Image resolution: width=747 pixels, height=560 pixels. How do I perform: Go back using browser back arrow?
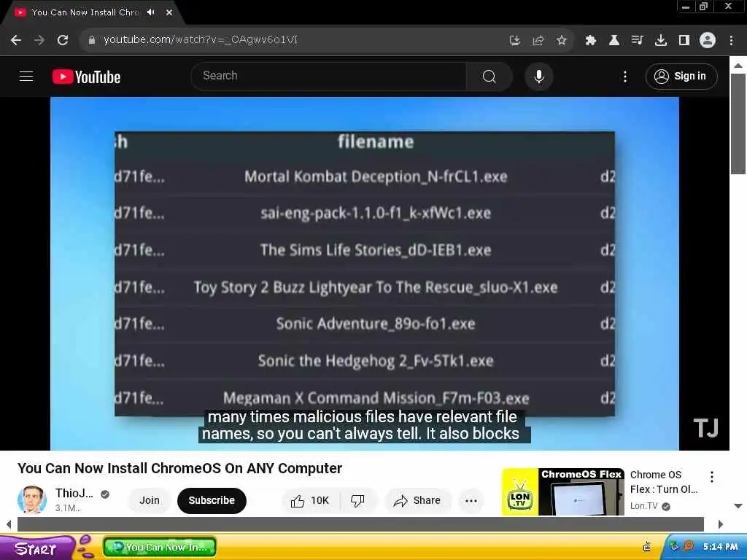click(x=16, y=40)
